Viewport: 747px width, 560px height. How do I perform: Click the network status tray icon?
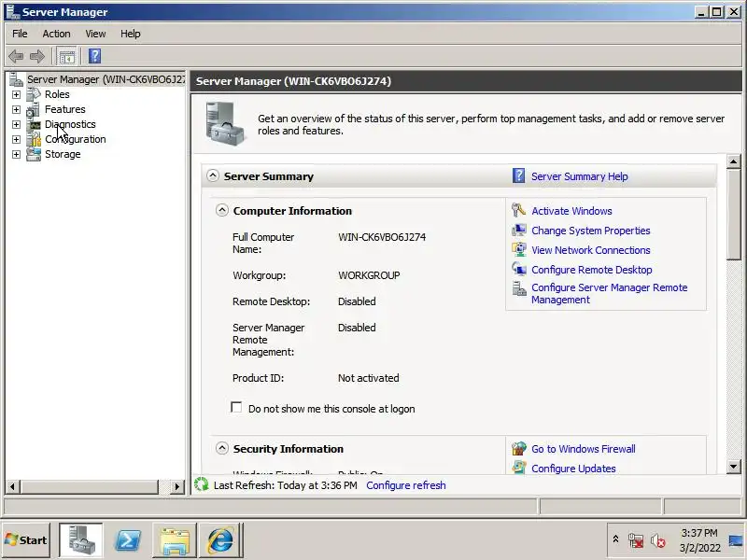[x=636, y=540]
